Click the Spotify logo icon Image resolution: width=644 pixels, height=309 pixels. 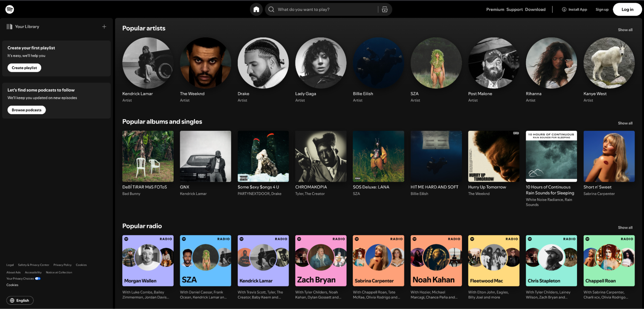[x=10, y=9]
